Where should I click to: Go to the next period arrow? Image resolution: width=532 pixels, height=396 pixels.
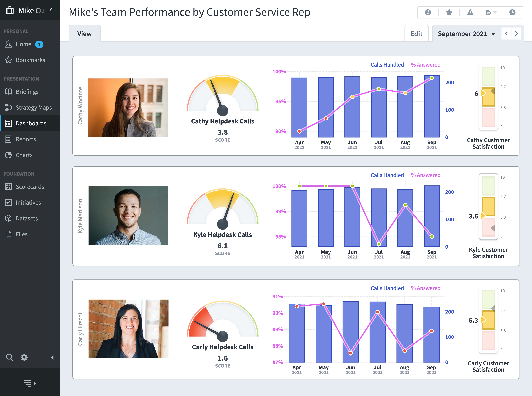(x=516, y=34)
